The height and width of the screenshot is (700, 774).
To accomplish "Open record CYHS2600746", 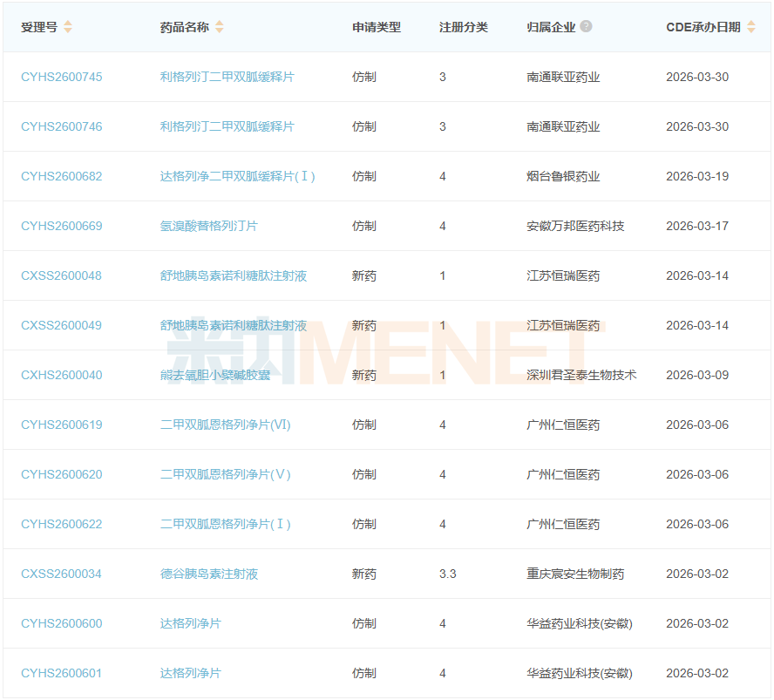I will click(x=61, y=127).
